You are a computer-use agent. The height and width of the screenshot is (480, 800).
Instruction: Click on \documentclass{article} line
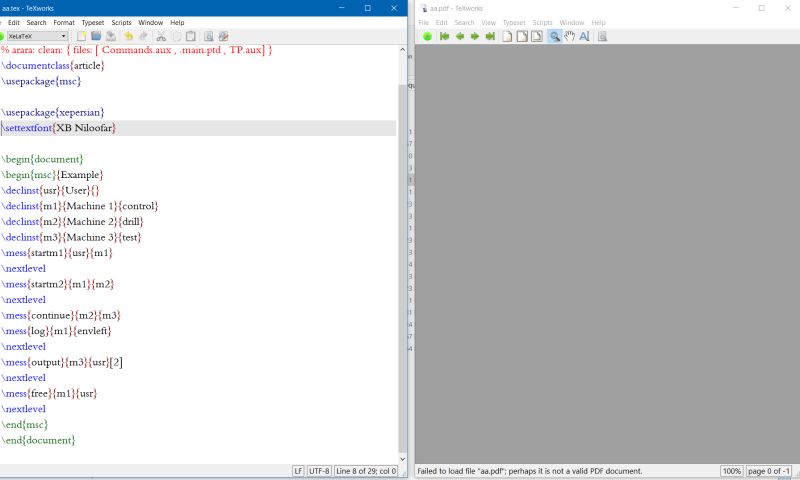53,65
